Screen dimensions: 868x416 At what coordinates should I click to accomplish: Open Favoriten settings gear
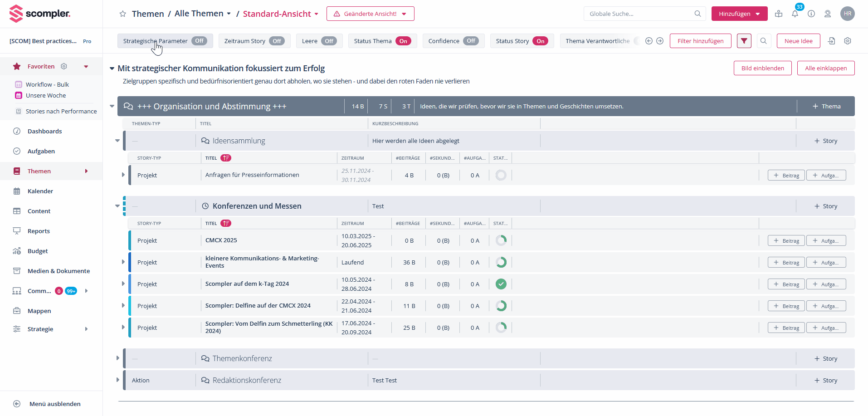click(x=64, y=66)
